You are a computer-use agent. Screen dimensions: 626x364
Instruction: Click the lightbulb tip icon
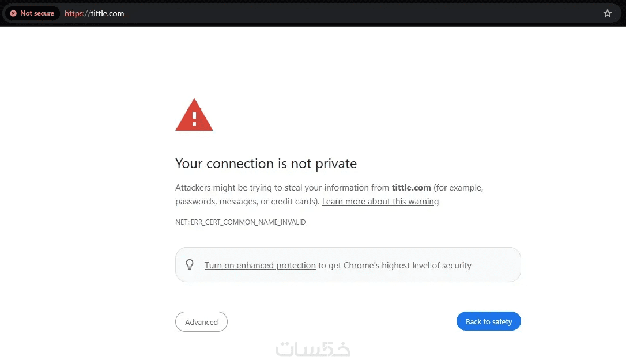[190, 265]
